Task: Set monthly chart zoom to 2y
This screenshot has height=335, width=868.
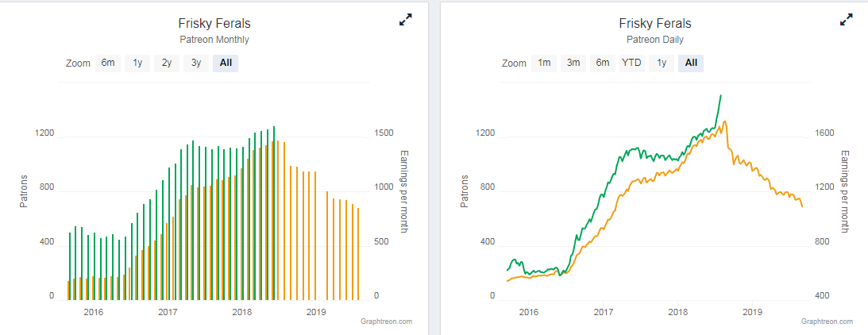Action: click(x=167, y=64)
